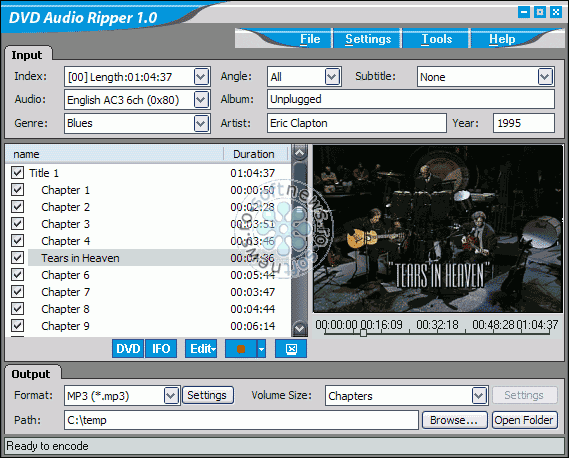Expand the Volume Size dropdown
569x458 pixels.
click(479, 396)
